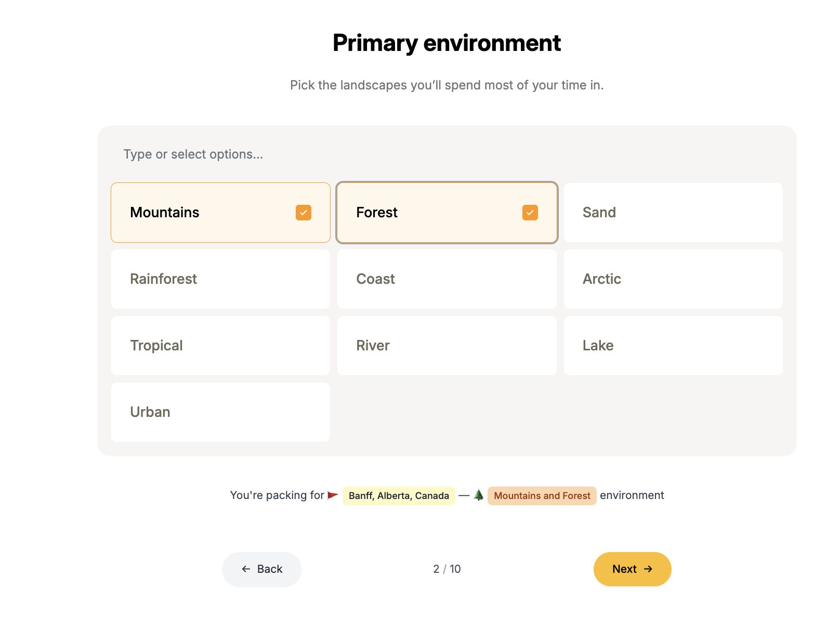Viewport: 840px width, 630px height.
Task: Select the Rainforest environment
Action: (220, 279)
